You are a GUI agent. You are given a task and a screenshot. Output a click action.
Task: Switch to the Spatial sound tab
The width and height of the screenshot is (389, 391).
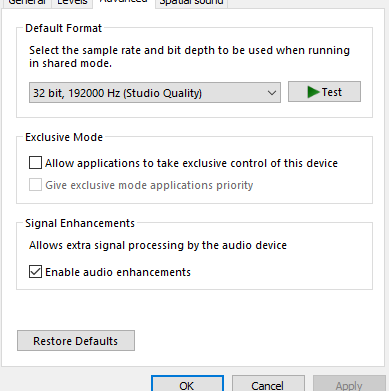191,3
